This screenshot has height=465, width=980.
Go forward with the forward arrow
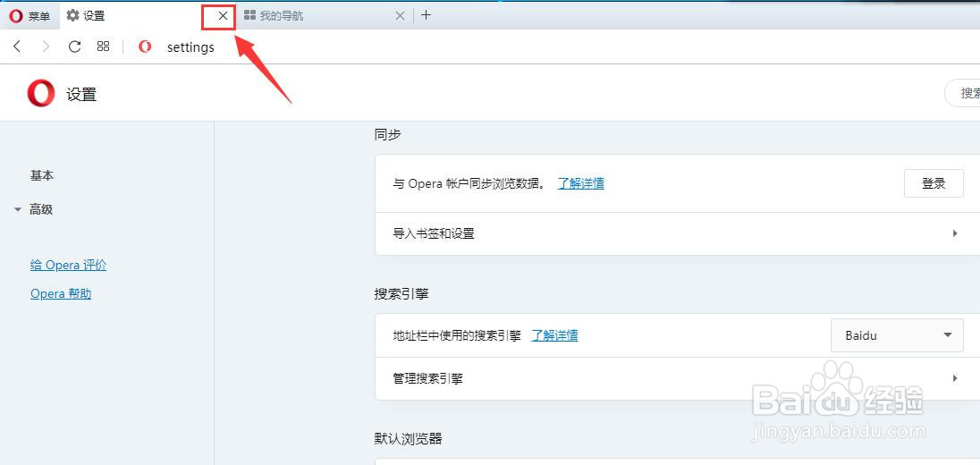point(46,46)
